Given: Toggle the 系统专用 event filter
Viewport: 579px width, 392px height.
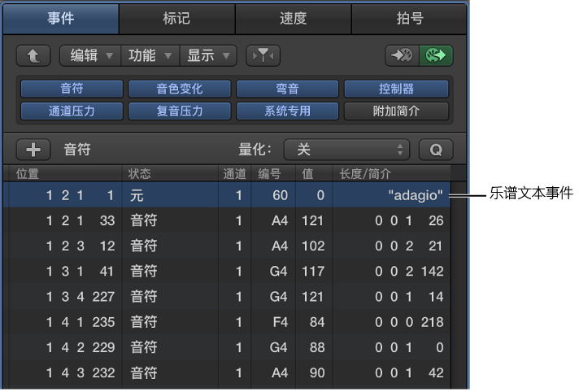Looking at the screenshot, I should click(x=287, y=111).
